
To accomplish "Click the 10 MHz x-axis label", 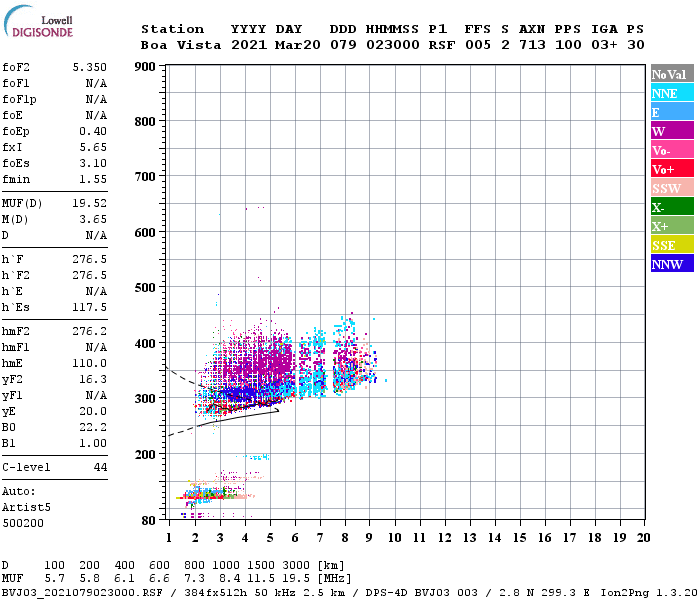I will (395, 538).
